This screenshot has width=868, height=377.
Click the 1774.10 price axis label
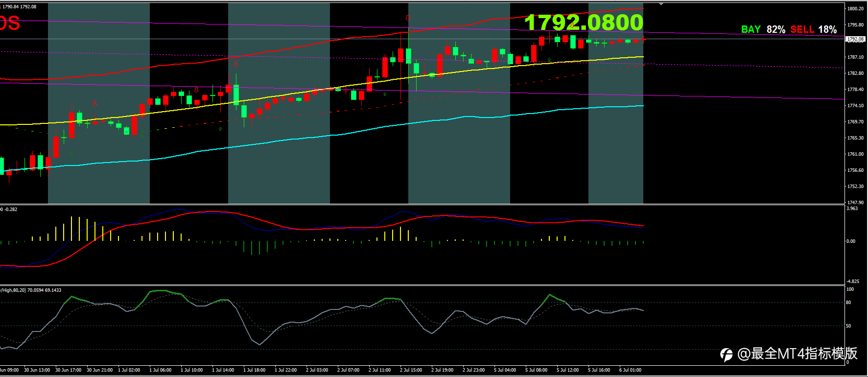click(855, 106)
